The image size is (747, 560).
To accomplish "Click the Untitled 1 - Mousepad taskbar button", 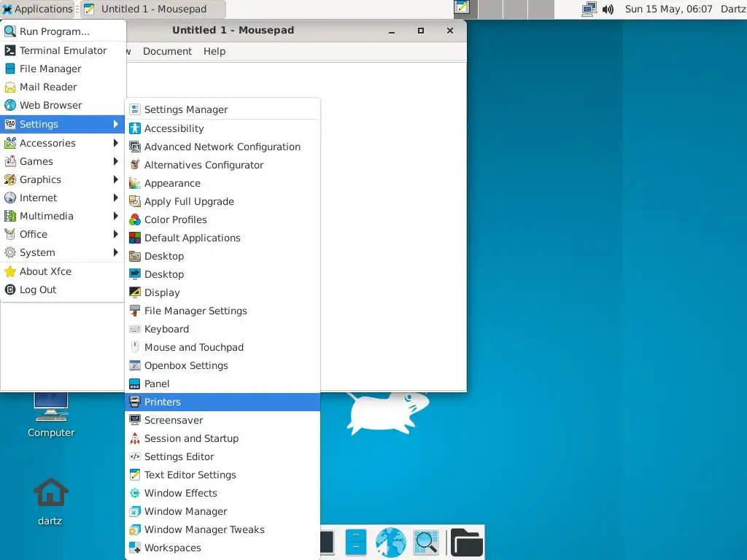I will [152, 9].
